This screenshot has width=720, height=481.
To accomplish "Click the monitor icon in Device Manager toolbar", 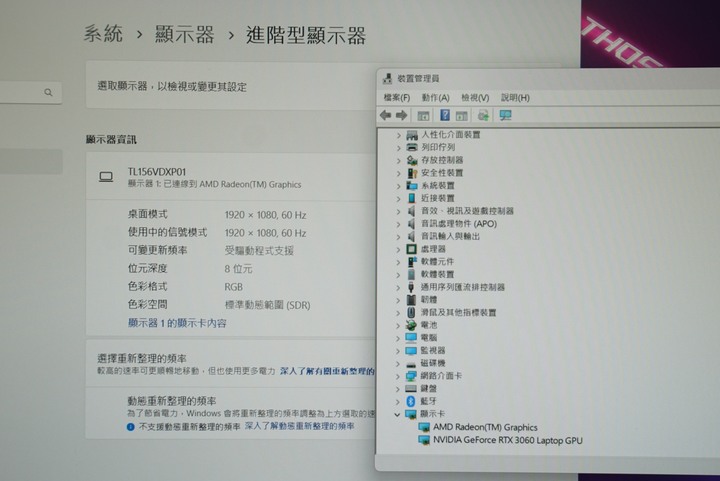I will click(505, 115).
